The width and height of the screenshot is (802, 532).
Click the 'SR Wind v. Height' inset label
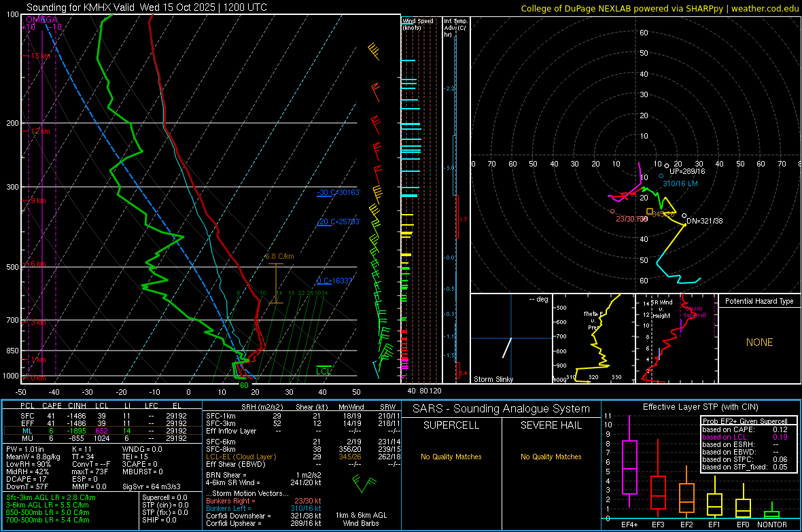tap(662, 309)
